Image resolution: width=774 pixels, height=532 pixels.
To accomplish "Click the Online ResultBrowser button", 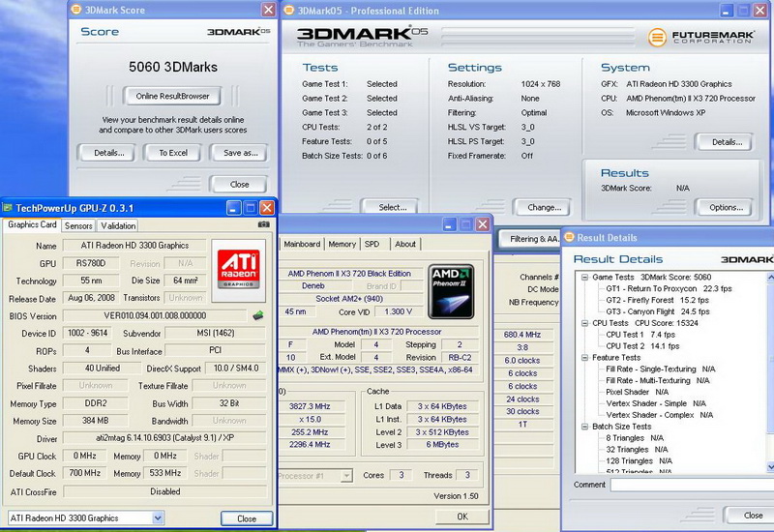I will (172, 96).
